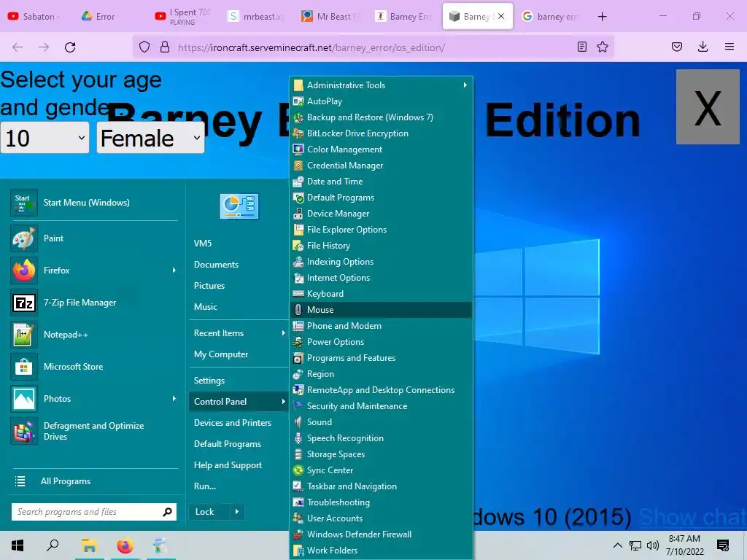747x560 pixels.
Task: Open BitLocker Drive Encryption
Action: [x=381, y=133]
